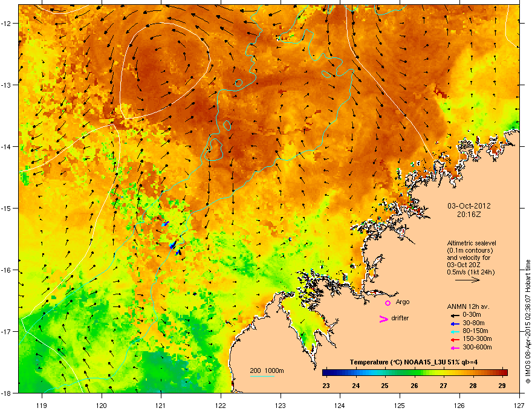Click the '0.5m/s (1kt 24h)' text

pos(470,272)
